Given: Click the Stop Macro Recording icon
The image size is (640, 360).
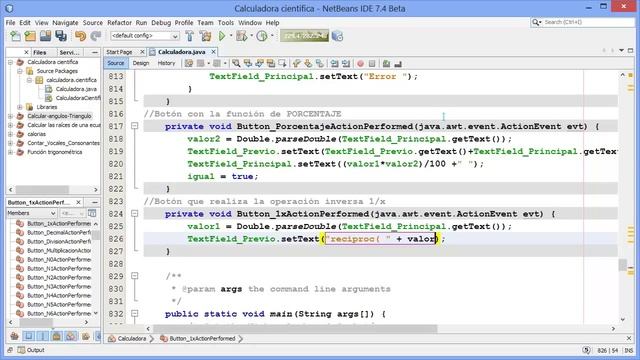Looking at the screenshot, I should pos(372,63).
